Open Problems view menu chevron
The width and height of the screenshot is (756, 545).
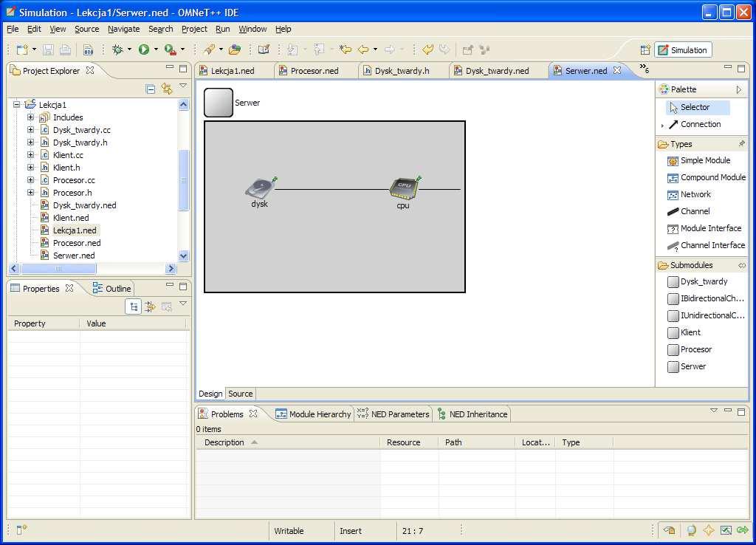[714, 411]
